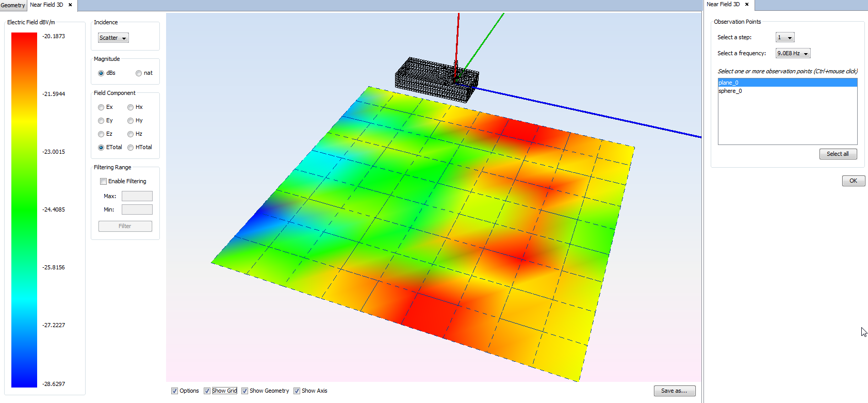Click the Max filter input field

(137, 196)
